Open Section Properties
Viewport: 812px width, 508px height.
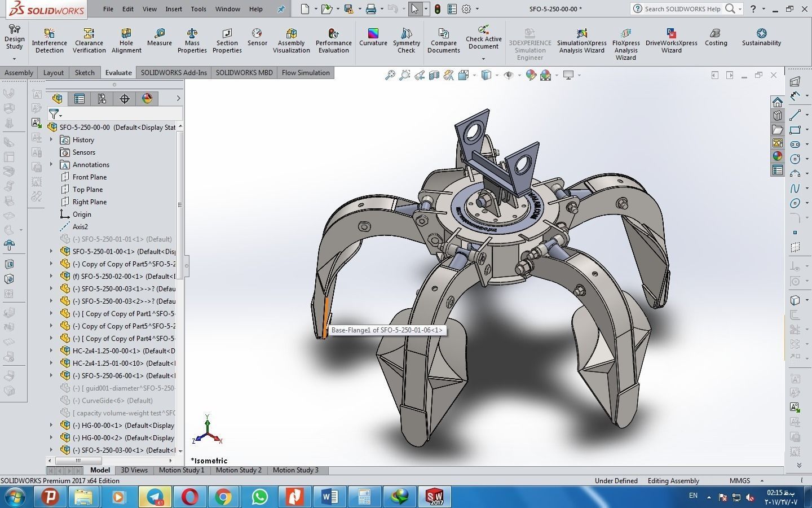[227, 41]
